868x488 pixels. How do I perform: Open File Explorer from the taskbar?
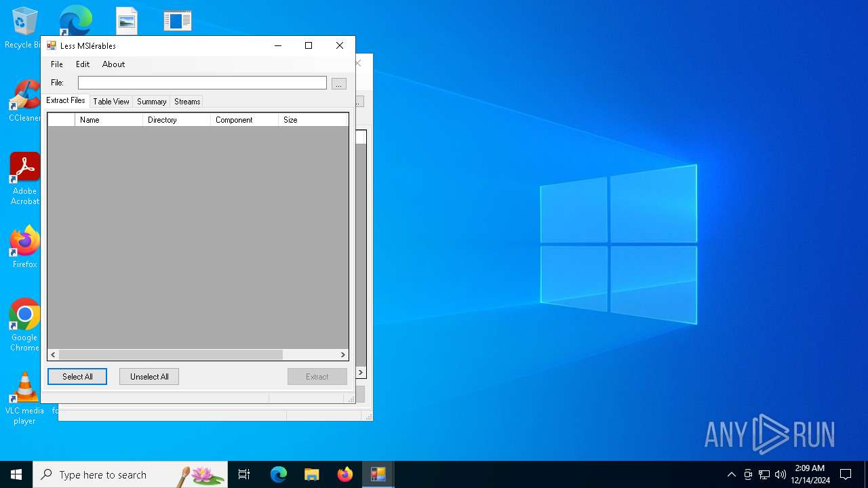pos(312,474)
